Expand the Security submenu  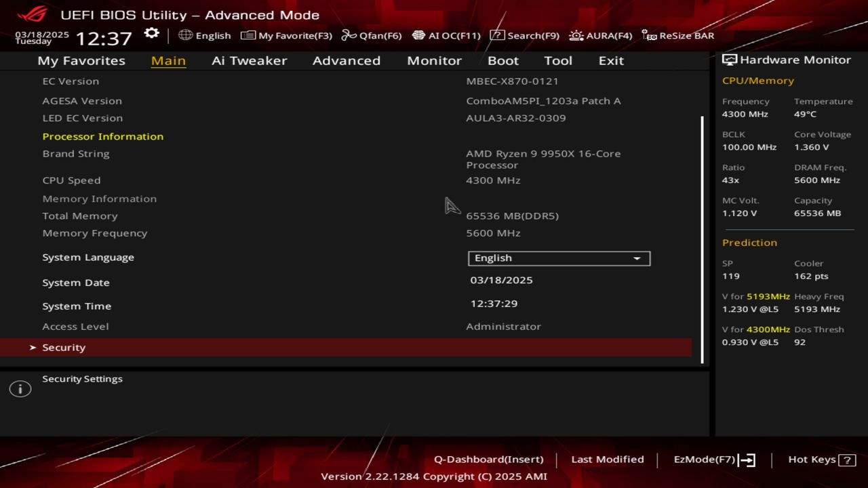(64, 348)
